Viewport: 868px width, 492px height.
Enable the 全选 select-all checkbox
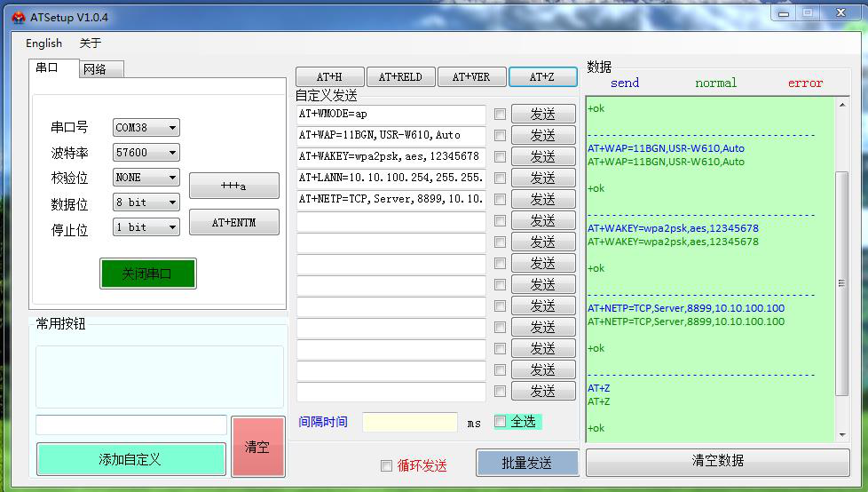501,421
